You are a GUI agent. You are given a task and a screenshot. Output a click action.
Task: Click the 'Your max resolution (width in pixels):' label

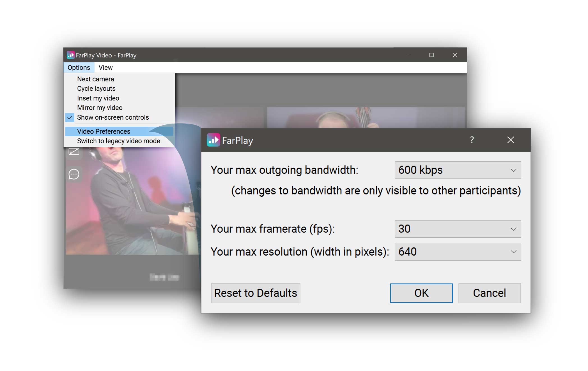300,252
